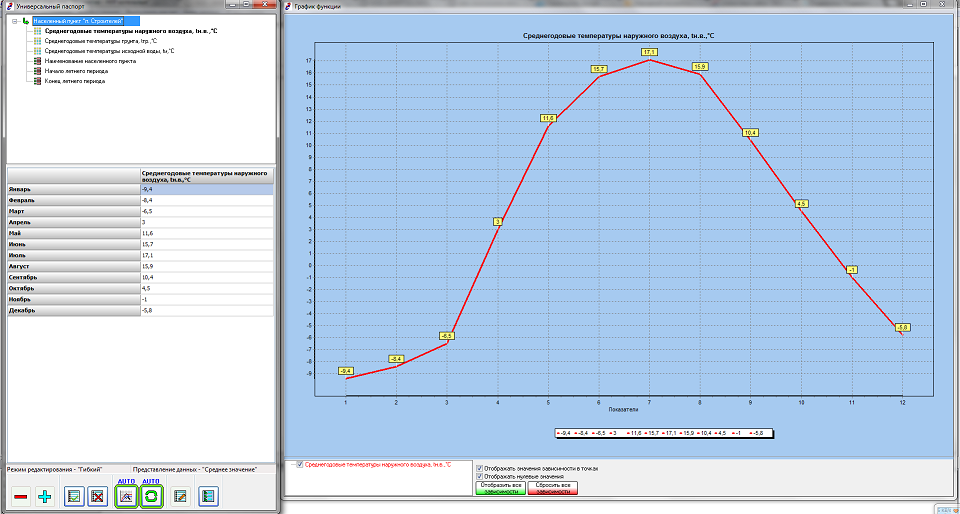Click the '-8,4' value cell for Февраль
960x514 pixels.
[x=206, y=200]
